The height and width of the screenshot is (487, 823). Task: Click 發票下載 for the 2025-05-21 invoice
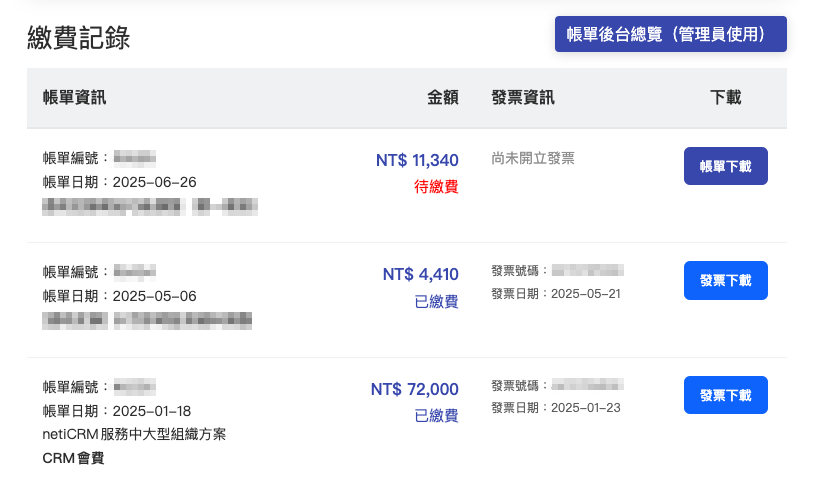coord(725,280)
